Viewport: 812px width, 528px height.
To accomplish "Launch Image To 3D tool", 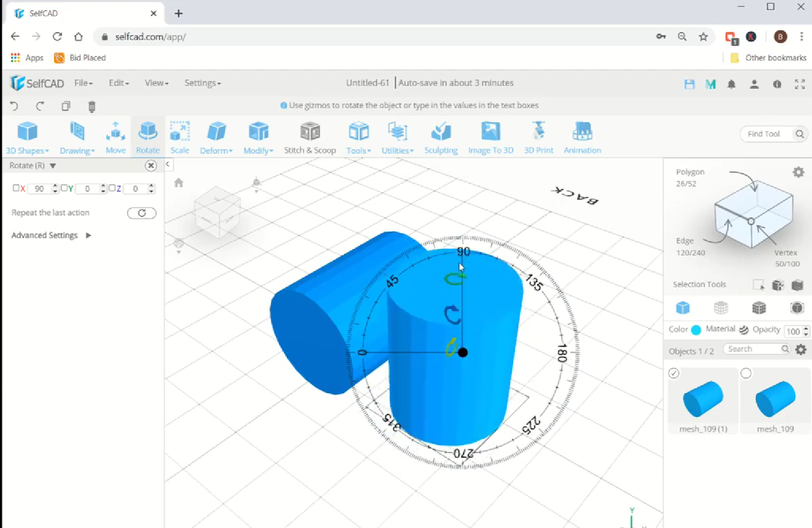I will [x=490, y=138].
